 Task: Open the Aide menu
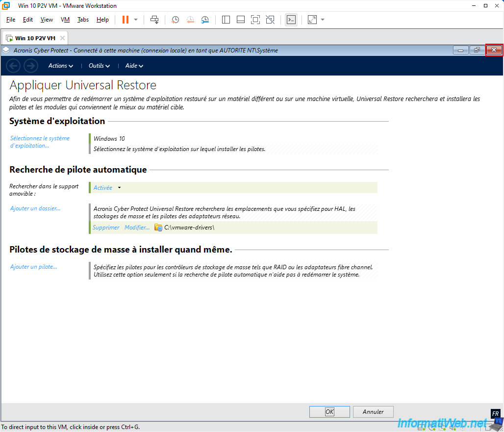tap(134, 66)
